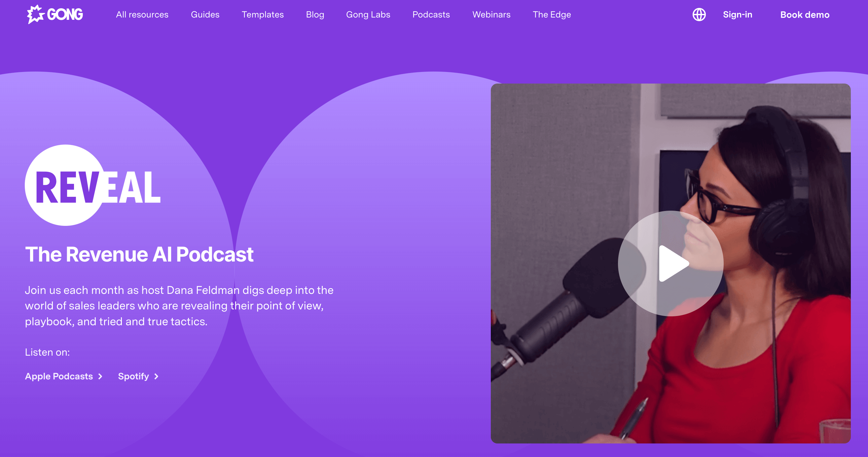The width and height of the screenshot is (868, 457).
Task: Open The Edge section
Action: tap(552, 15)
